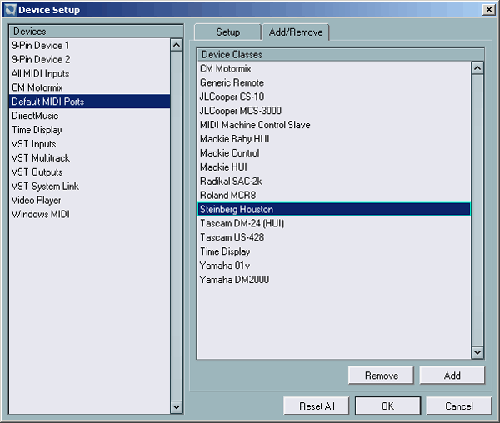
Task: Confirm with the OK button
Action: pyautogui.click(x=388, y=406)
